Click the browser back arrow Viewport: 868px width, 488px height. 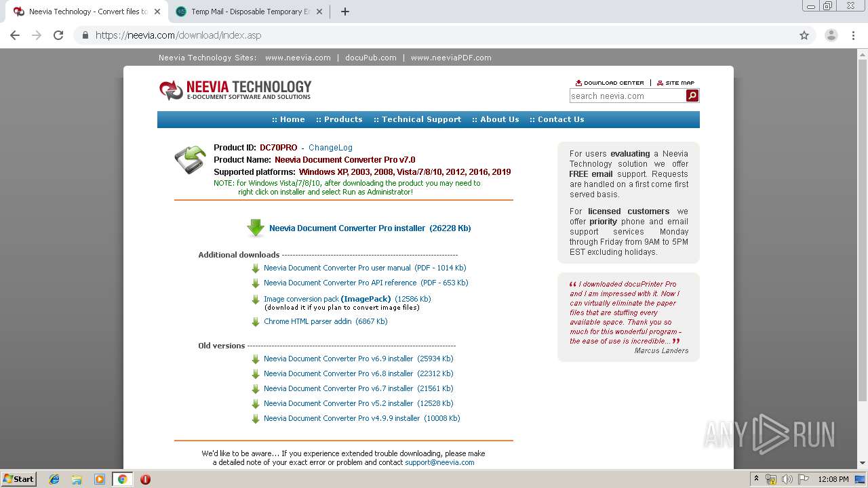pos(15,35)
